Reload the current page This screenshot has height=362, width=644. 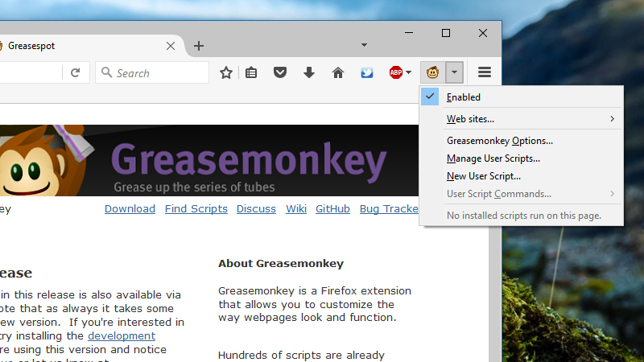[x=75, y=72]
